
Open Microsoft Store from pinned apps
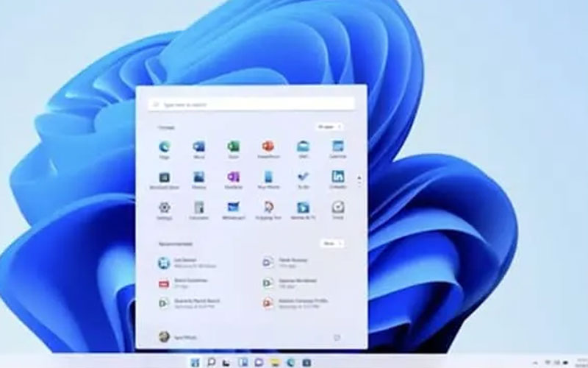(164, 180)
